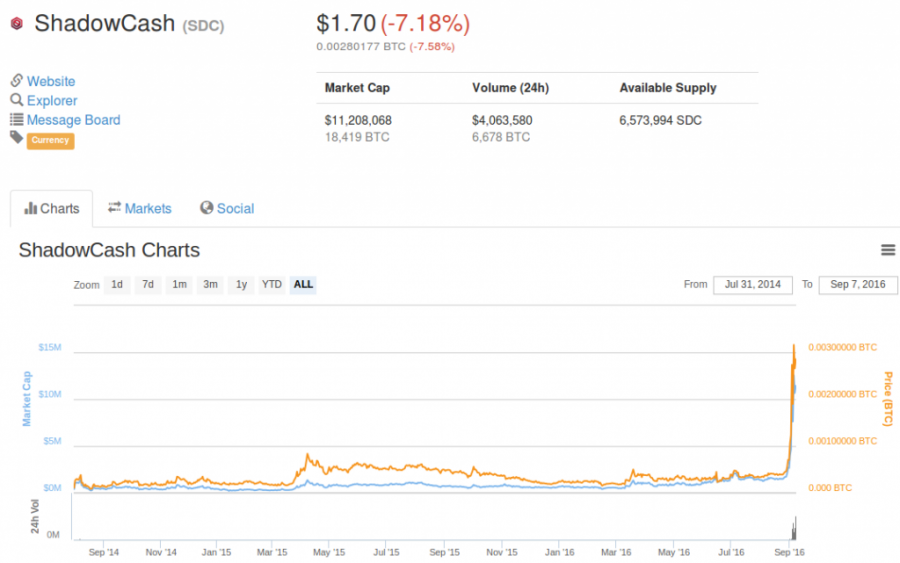Click the From date field Jul 31, 2014

[752, 285]
